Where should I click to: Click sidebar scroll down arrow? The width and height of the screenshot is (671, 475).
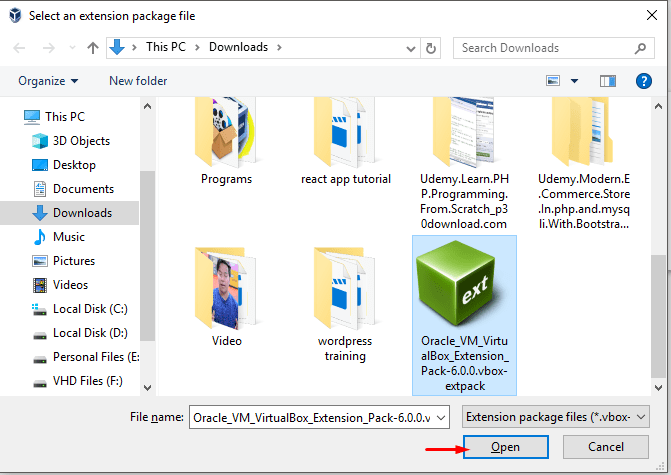147,388
